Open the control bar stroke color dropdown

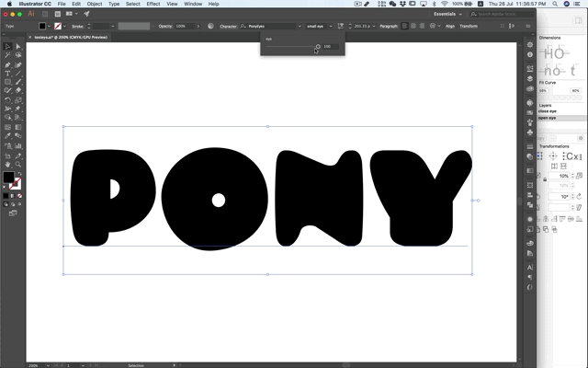tap(64, 26)
